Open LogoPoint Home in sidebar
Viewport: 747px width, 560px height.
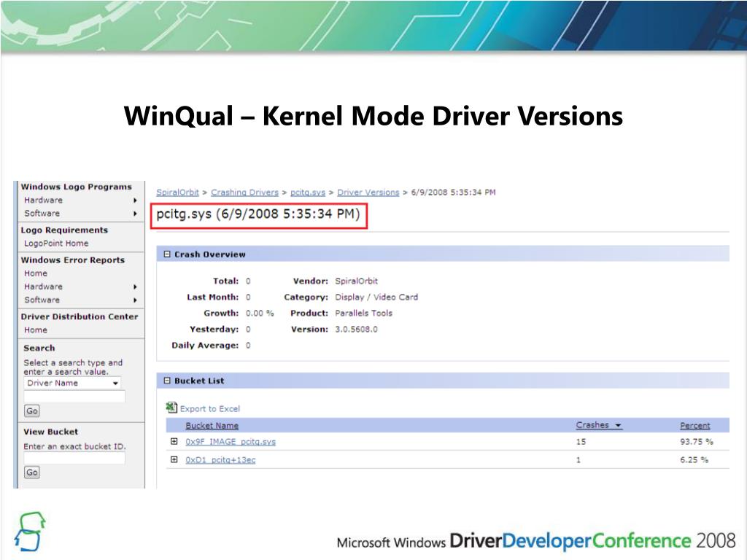pyautogui.click(x=56, y=244)
